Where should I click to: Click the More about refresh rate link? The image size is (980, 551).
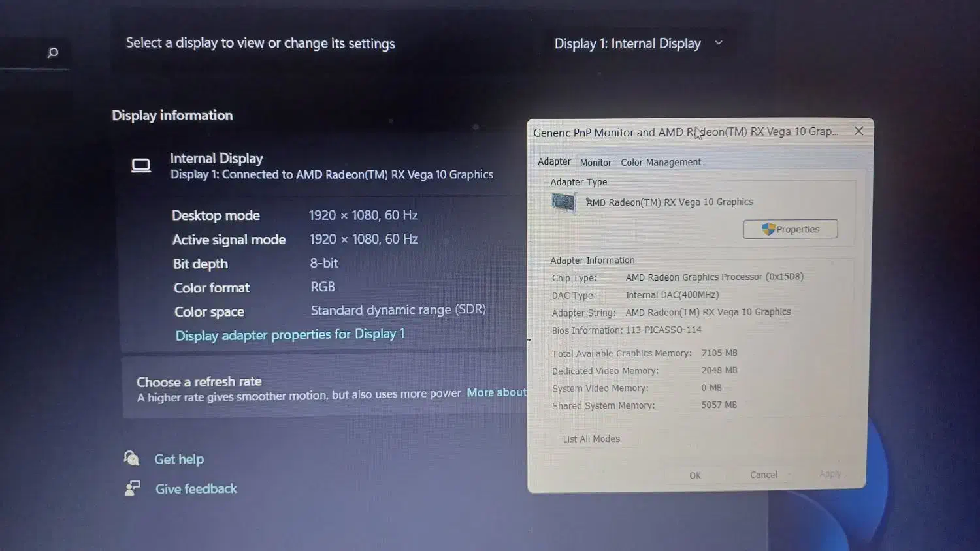tap(497, 392)
